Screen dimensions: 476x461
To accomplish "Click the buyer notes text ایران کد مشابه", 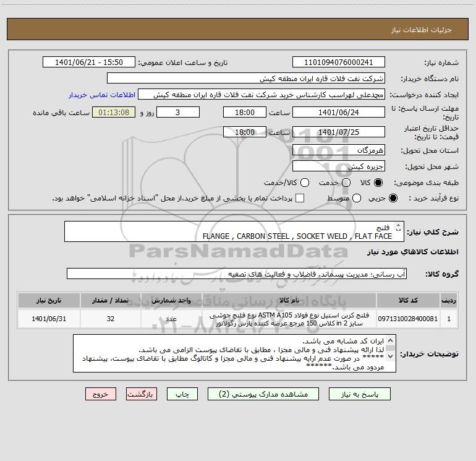I will (x=343, y=341).
